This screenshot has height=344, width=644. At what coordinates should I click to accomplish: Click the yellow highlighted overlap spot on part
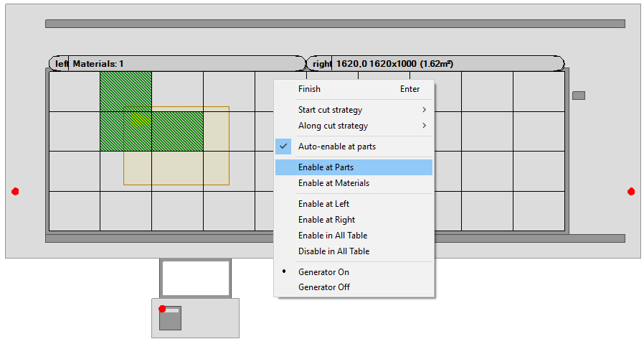point(141,120)
